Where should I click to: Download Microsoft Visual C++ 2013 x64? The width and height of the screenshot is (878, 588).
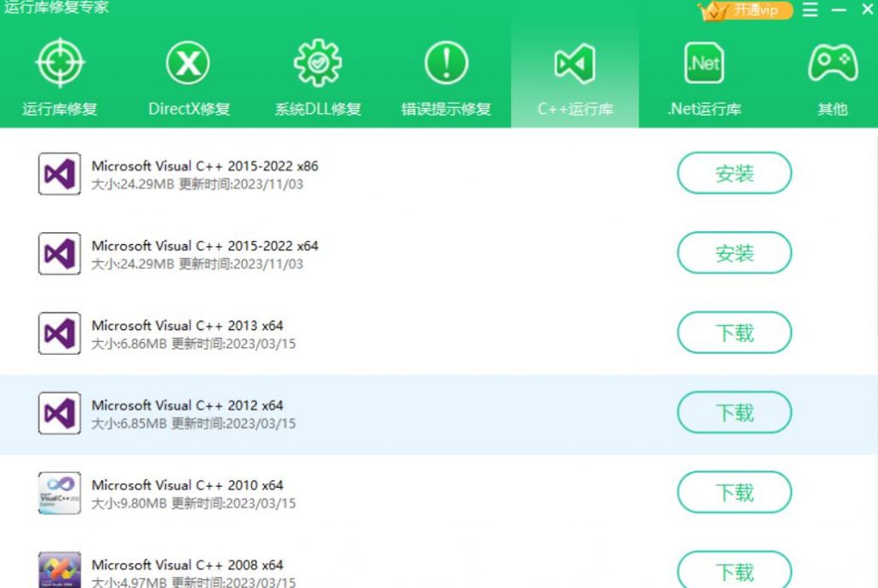coord(734,333)
